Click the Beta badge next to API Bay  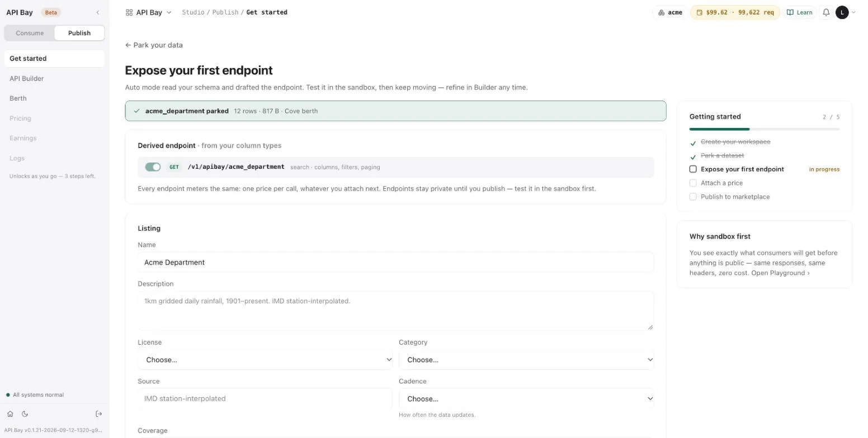51,12
